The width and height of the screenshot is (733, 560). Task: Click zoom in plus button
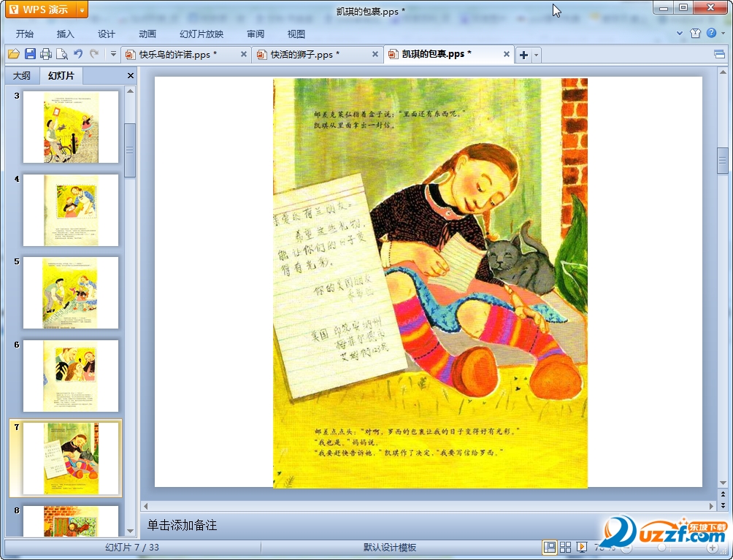click(x=713, y=548)
